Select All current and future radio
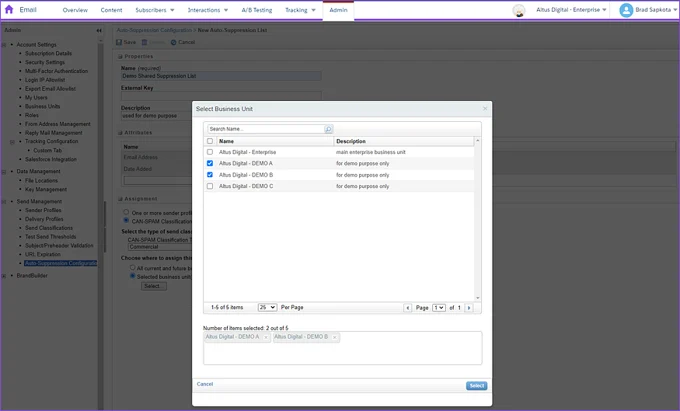This screenshot has height=411, width=680. (x=133, y=267)
